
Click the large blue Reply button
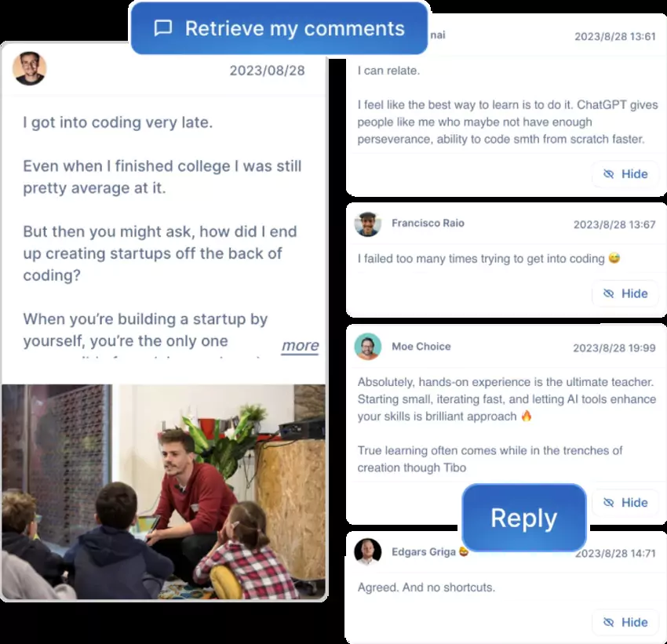(524, 518)
